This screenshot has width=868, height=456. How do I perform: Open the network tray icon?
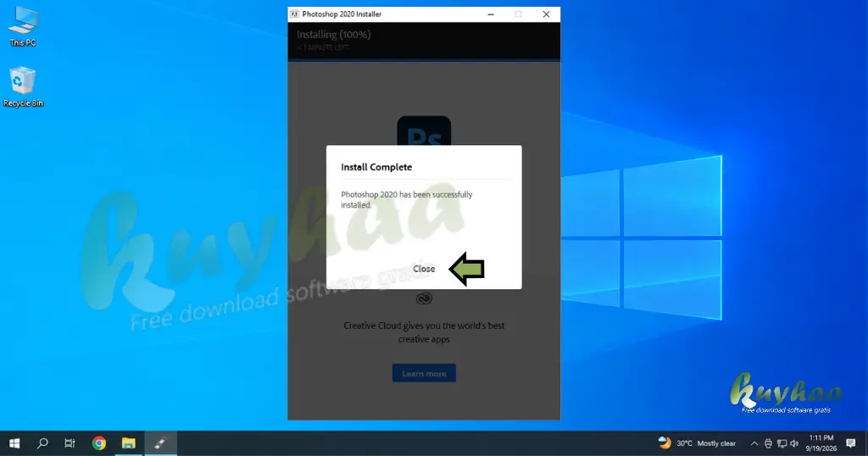click(782, 443)
